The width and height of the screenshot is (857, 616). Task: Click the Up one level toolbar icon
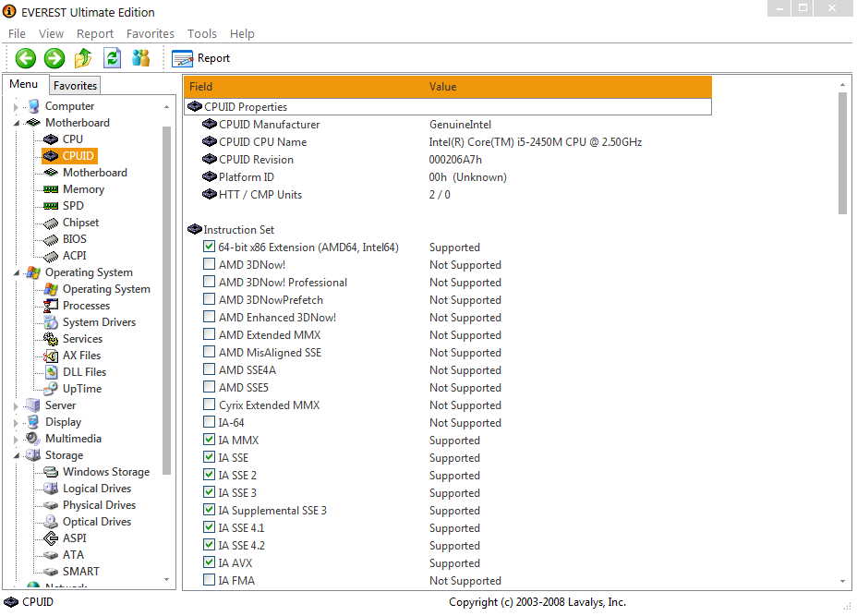(83, 58)
